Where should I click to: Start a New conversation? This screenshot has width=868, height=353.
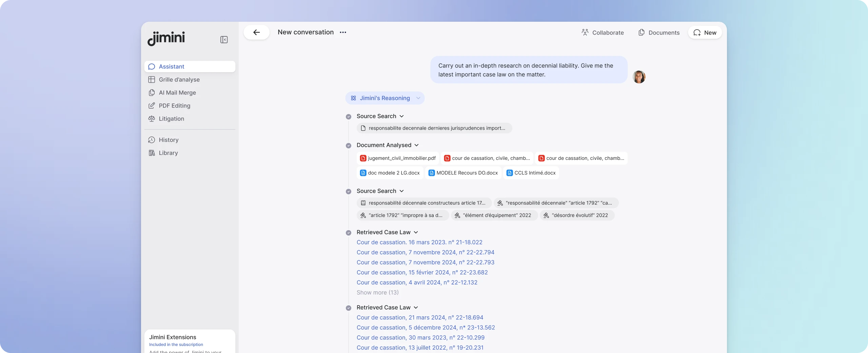pyautogui.click(x=705, y=33)
